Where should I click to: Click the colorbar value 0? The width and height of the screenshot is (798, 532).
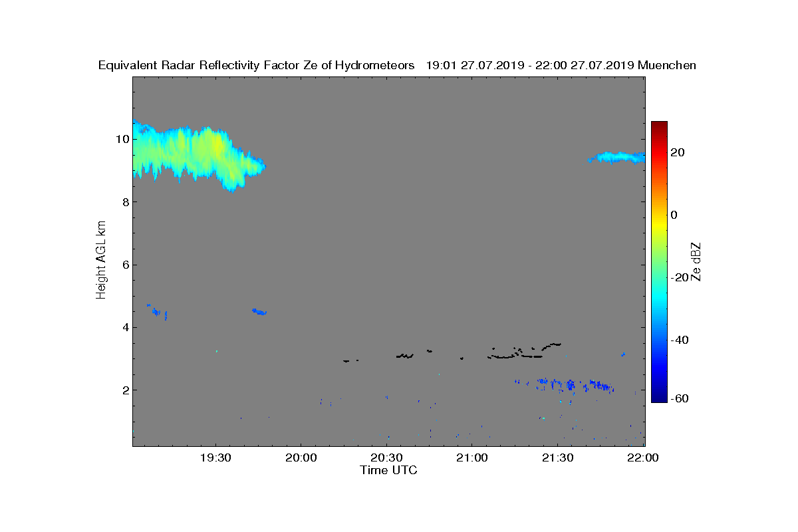click(x=674, y=215)
